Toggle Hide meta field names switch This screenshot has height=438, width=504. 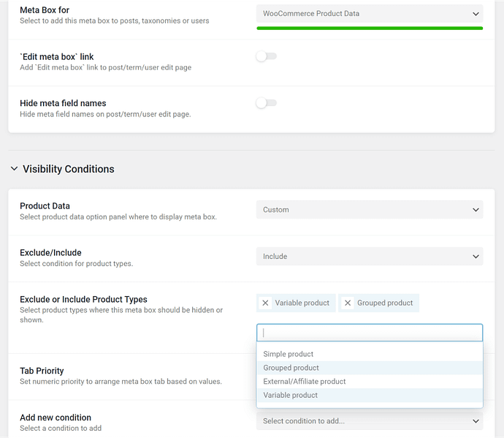pyautogui.click(x=266, y=103)
